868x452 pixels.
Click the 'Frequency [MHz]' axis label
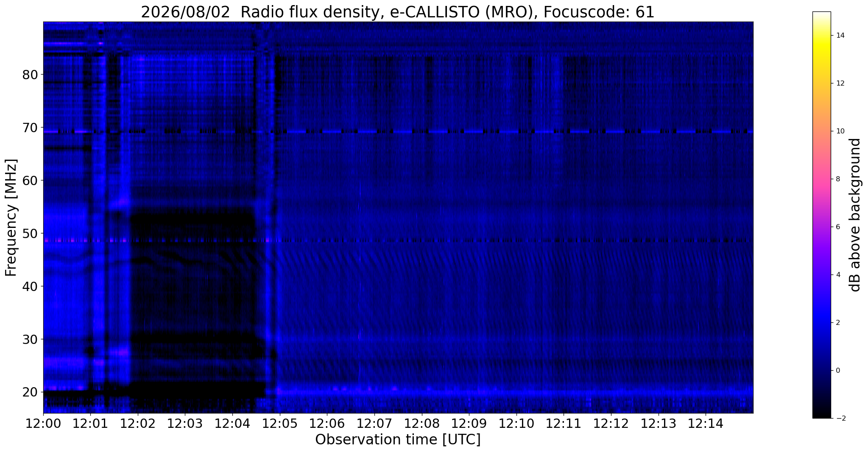tap(11, 218)
